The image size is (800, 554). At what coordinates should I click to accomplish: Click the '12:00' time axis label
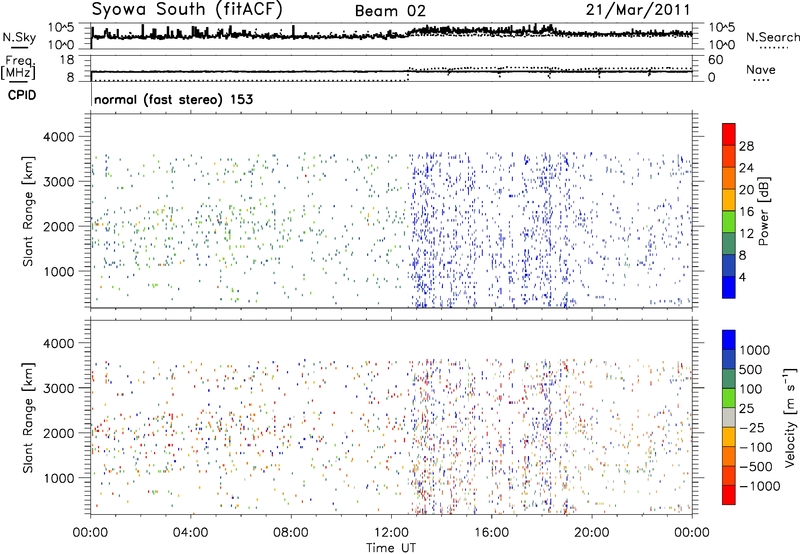tap(391, 533)
